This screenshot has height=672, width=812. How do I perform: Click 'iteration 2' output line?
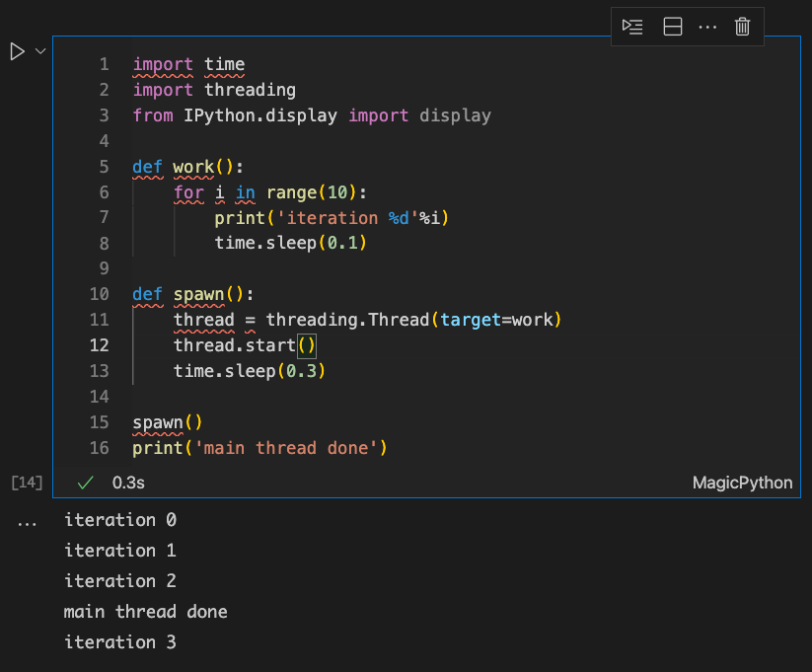pyautogui.click(x=120, y=581)
